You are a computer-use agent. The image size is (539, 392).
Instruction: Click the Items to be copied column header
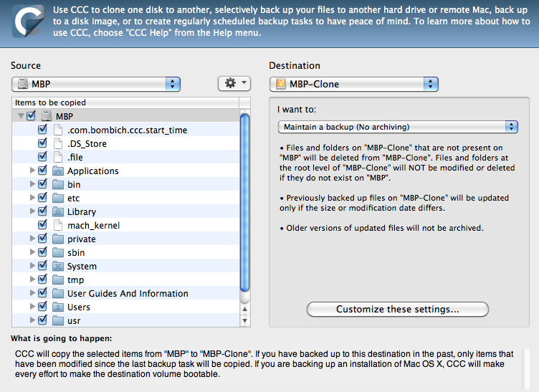(x=125, y=102)
